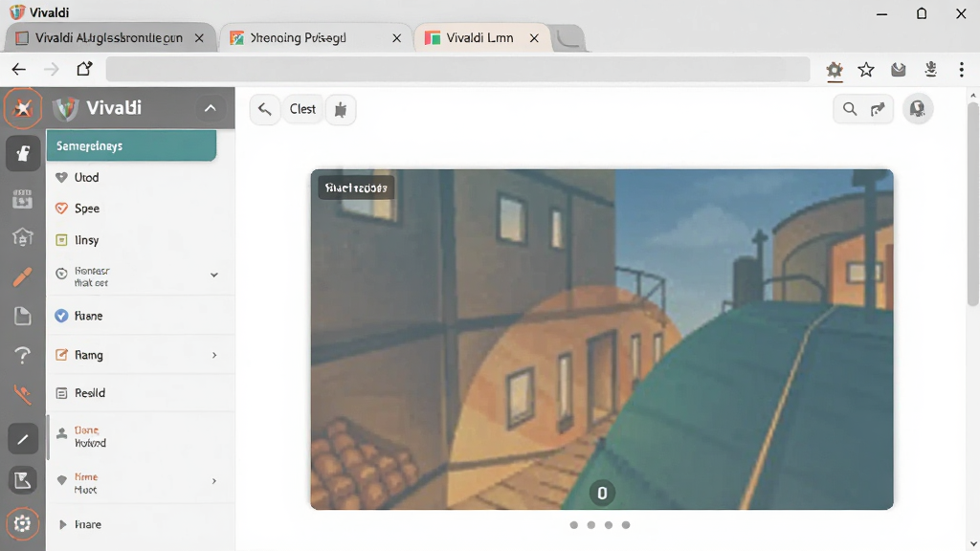980x551 pixels.
Task: Expand the arrow on the "Hrme" row
Action: (x=214, y=481)
